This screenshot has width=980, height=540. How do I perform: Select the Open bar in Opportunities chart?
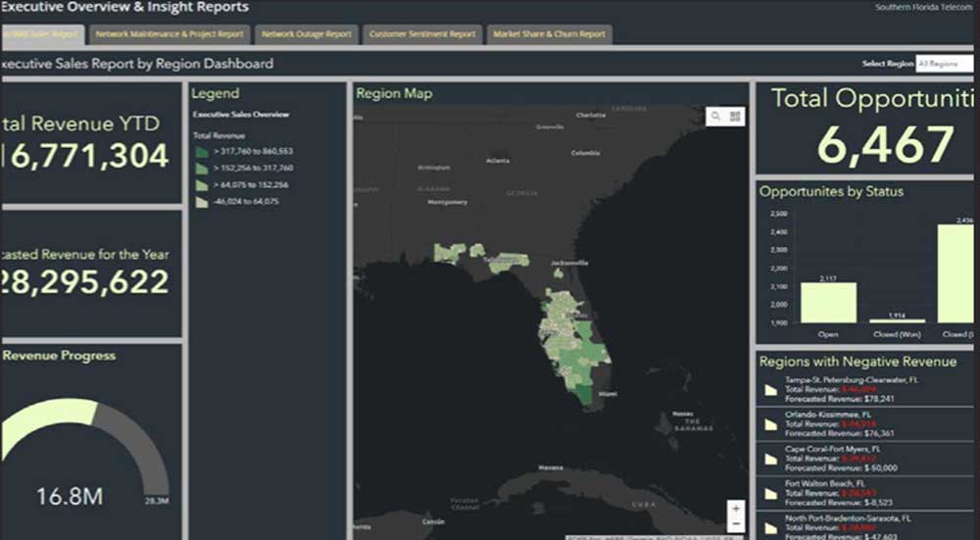(x=827, y=303)
